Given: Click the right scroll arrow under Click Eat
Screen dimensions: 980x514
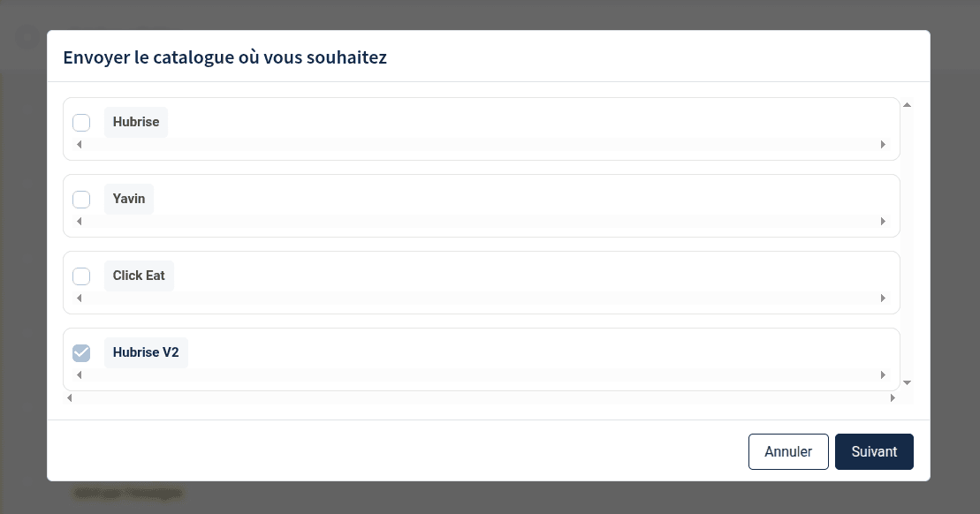Looking at the screenshot, I should click(x=883, y=298).
